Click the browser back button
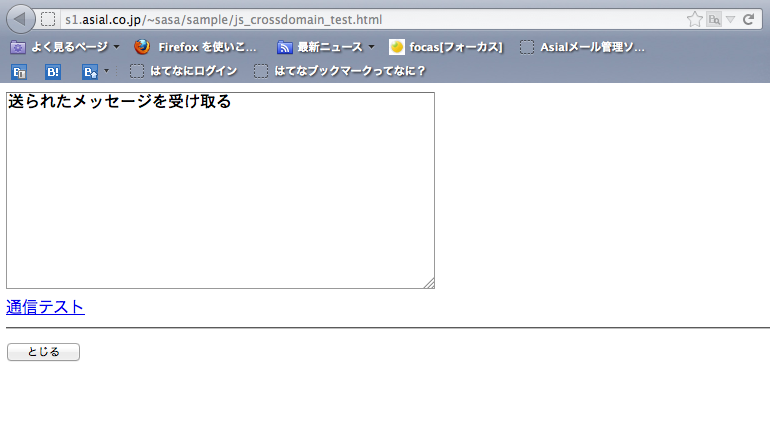Image resolution: width=770 pixels, height=445 pixels. (20, 19)
